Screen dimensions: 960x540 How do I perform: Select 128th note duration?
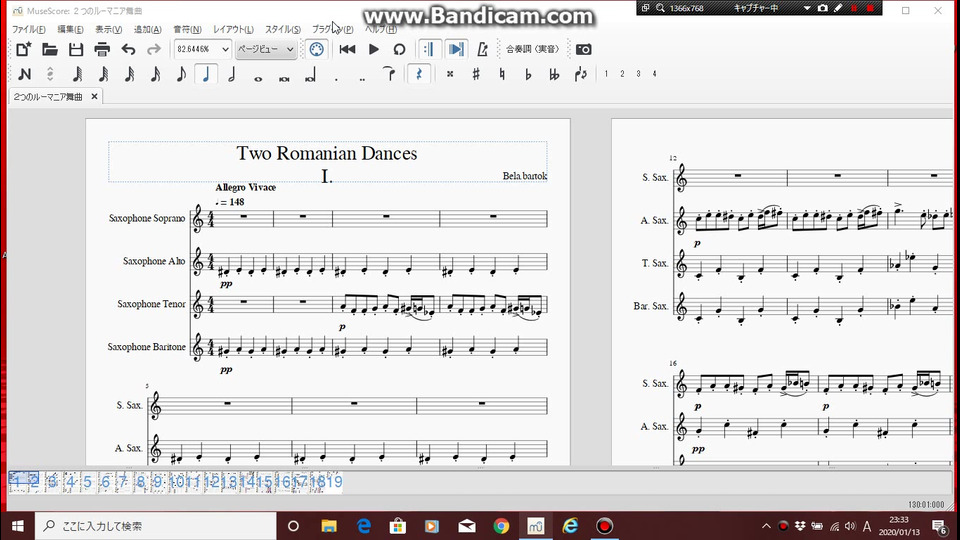coord(77,74)
